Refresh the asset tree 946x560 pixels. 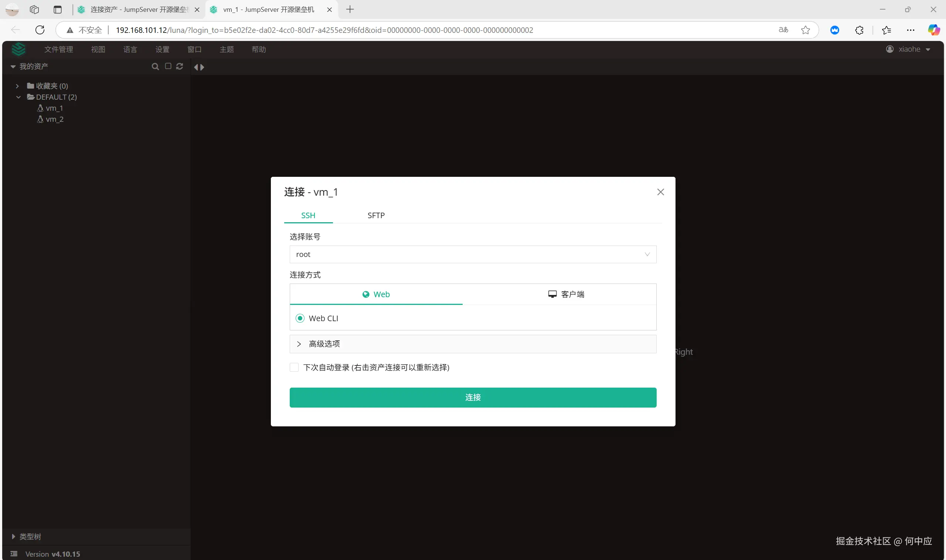click(x=180, y=66)
